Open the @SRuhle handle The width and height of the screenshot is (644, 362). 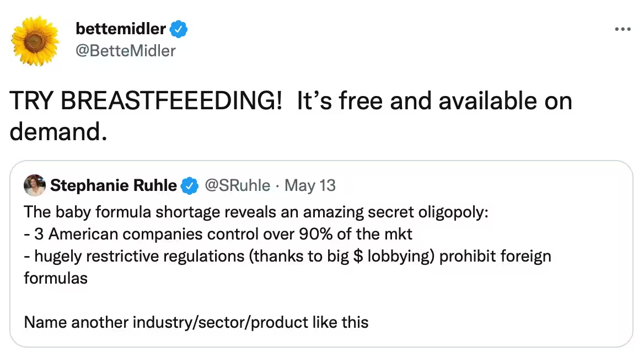point(238,185)
